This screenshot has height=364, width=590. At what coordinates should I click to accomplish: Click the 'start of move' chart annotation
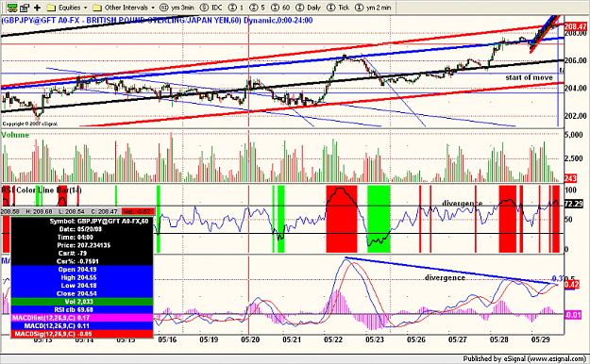[x=529, y=77]
